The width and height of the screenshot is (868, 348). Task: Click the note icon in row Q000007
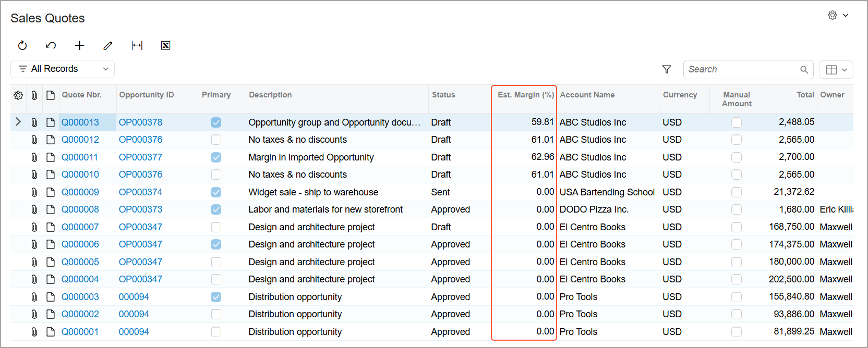click(x=51, y=227)
